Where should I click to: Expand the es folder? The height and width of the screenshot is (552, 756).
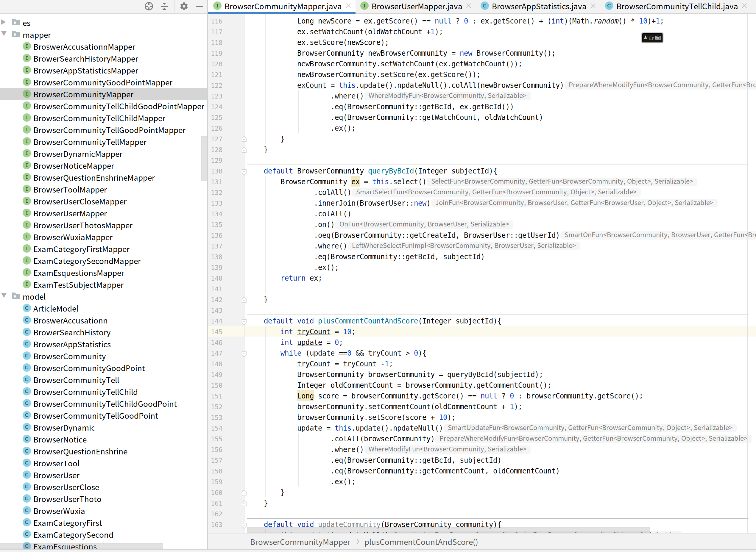click(4, 22)
